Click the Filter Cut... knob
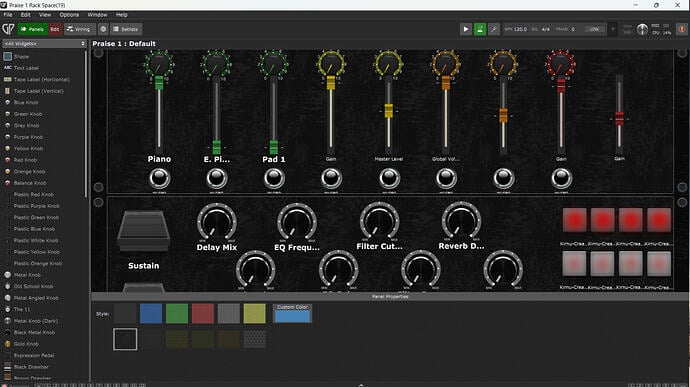 [379, 221]
